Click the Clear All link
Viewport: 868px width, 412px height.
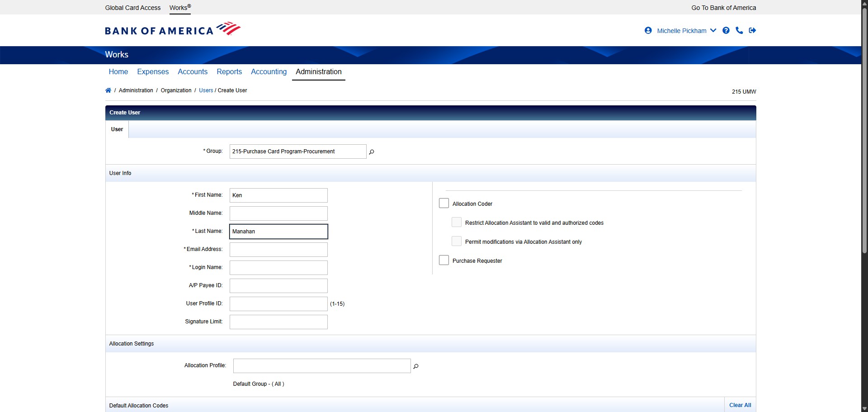coord(740,405)
